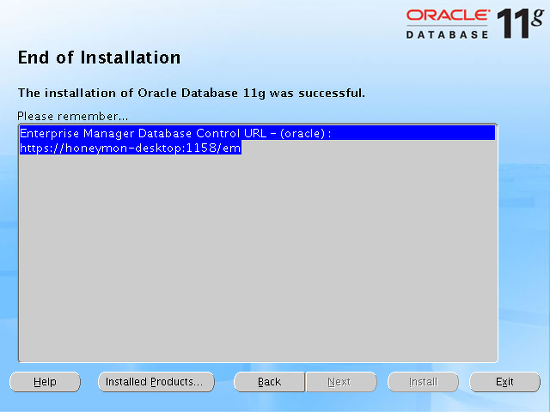Exit the Oracle installer
The image size is (550, 412).
coord(505,382)
